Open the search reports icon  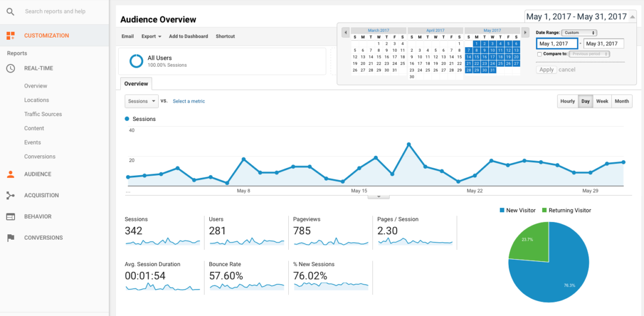(11, 11)
